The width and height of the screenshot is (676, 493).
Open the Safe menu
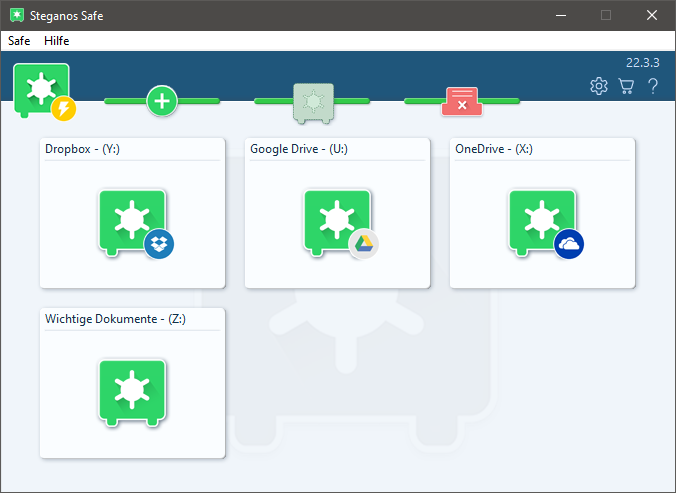pyautogui.click(x=19, y=41)
